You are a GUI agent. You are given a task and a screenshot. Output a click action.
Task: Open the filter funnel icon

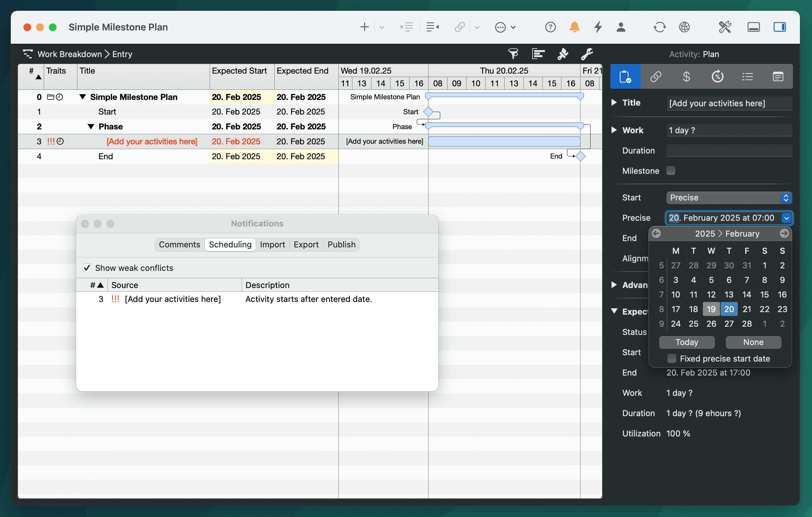tap(513, 54)
